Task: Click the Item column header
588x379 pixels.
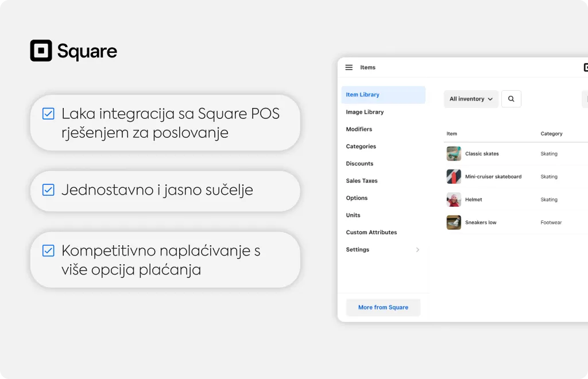Action: coord(451,134)
